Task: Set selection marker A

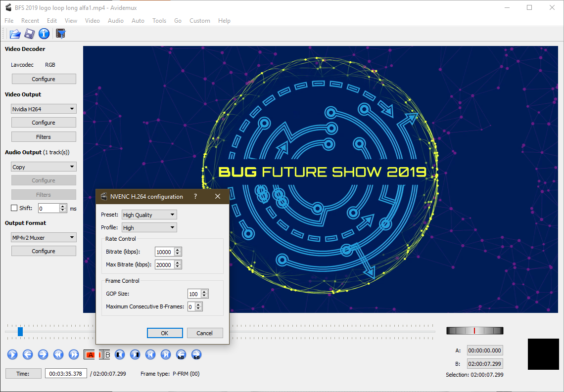Action: click(x=89, y=354)
